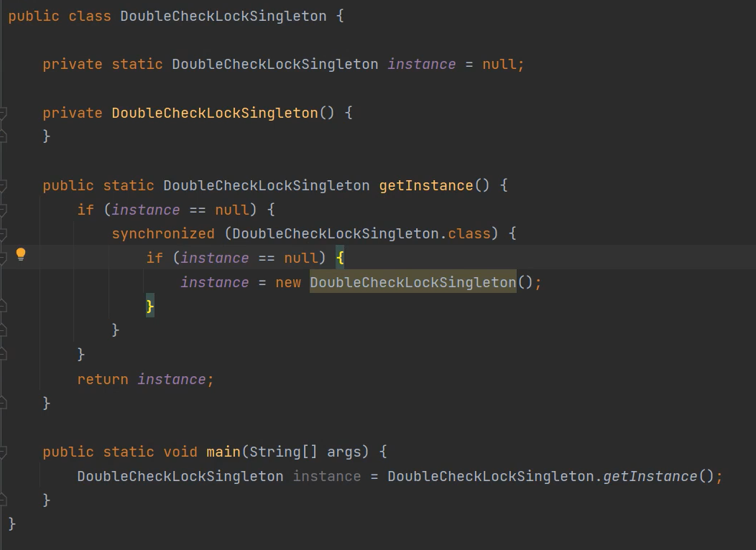The height and width of the screenshot is (550, 756).
Task: Collapse the inner if block
Action: (4, 258)
